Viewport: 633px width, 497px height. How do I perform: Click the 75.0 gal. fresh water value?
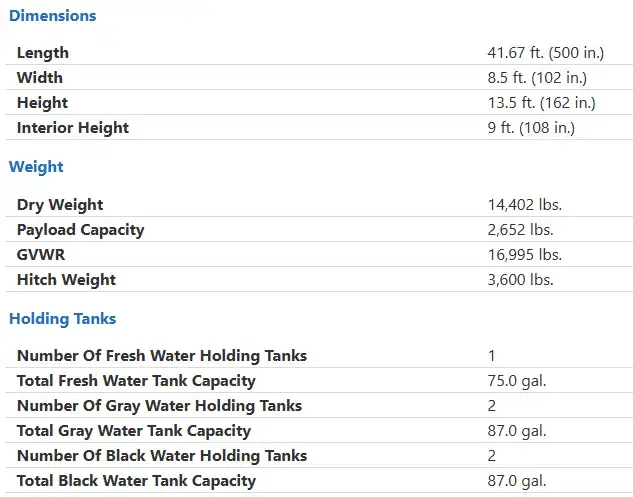[x=517, y=381]
